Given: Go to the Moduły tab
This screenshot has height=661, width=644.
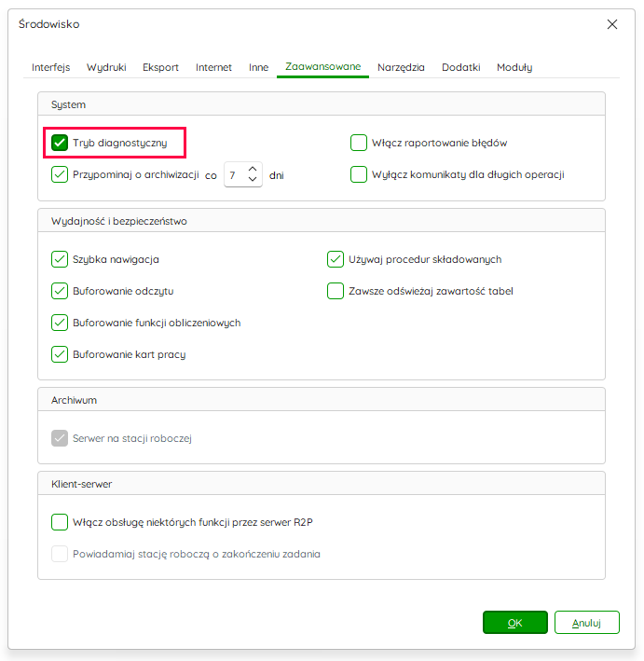Looking at the screenshot, I should point(514,67).
